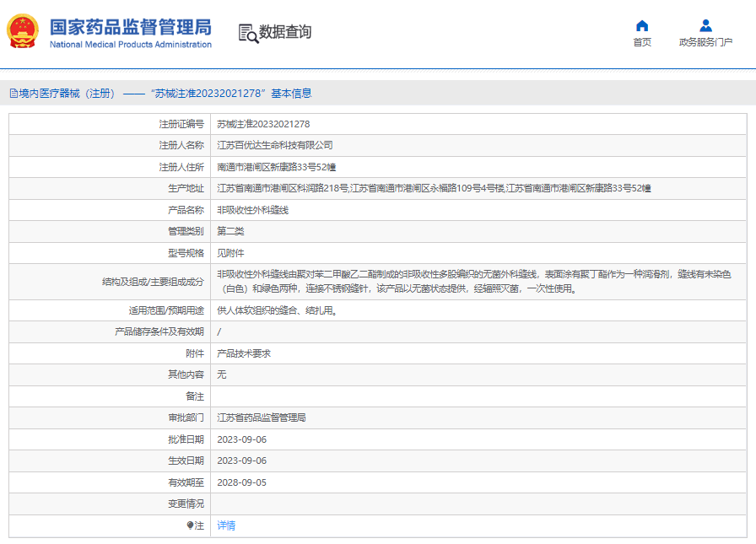
Task: Select the value 产品技术要求
Action: [x=244, y=353]
